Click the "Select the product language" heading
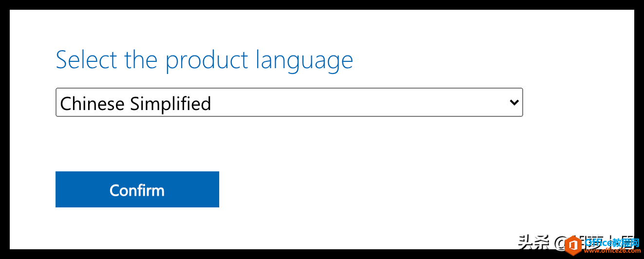The height and width of the screenshot is (259, 644). pos(205,60)
